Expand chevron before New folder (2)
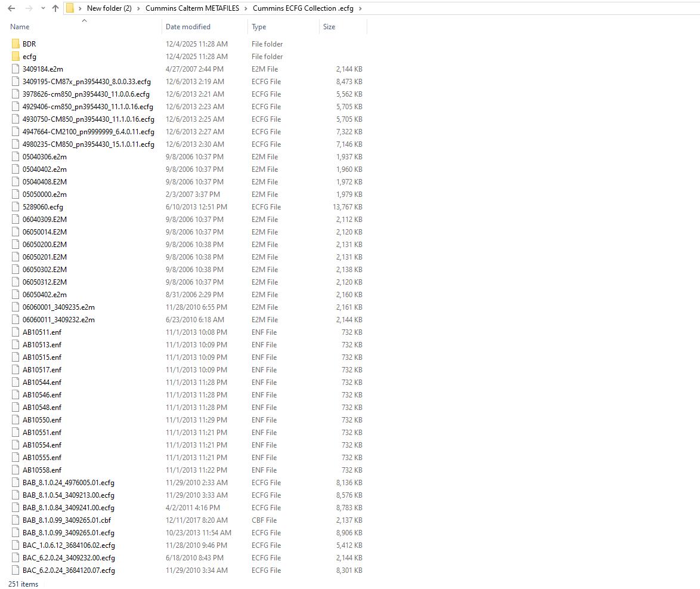Screen dimensions: 700x589 click(x=80, y=8)
